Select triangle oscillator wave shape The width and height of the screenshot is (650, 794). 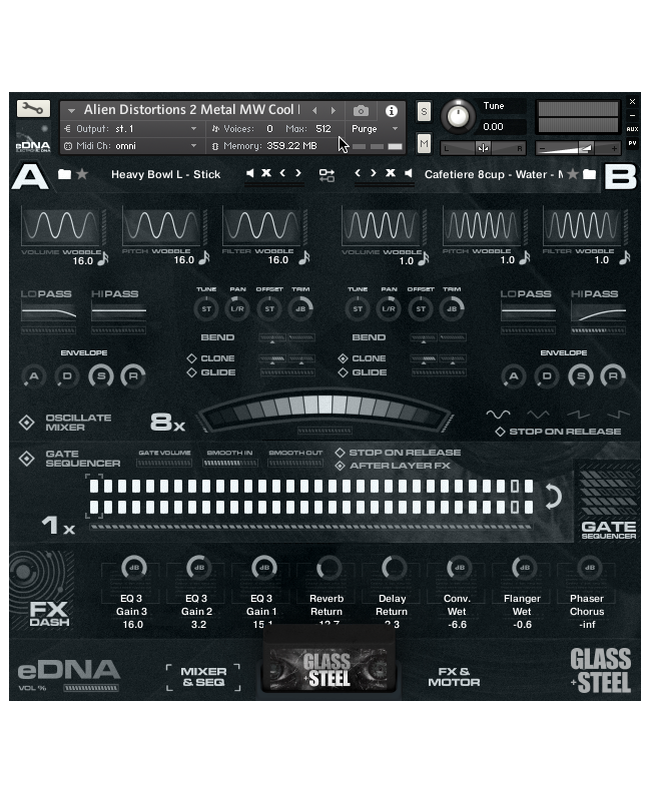click(x=538, y=415)
